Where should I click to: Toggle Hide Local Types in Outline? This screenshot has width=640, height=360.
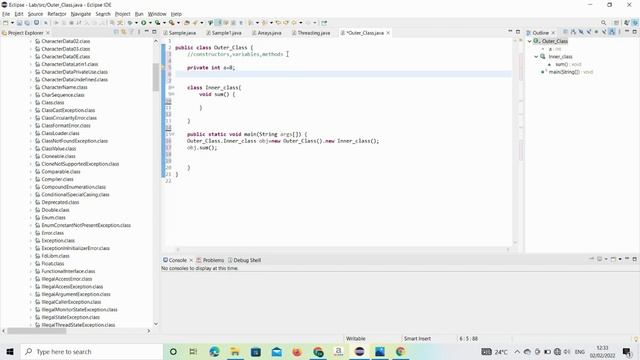(604, 32)
